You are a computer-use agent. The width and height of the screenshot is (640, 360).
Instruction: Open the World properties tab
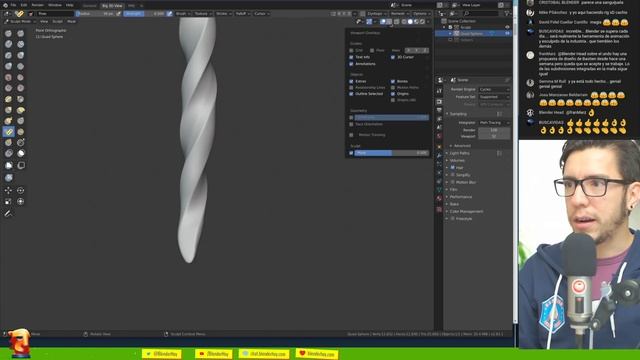tap(439, 136)
